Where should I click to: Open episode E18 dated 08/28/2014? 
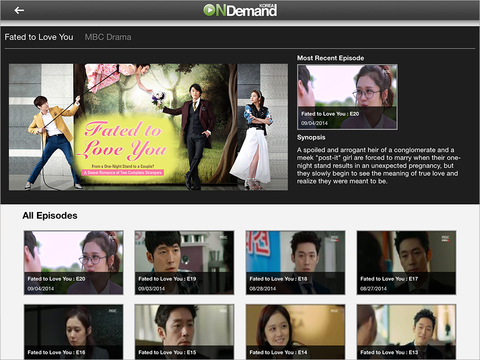295,263
